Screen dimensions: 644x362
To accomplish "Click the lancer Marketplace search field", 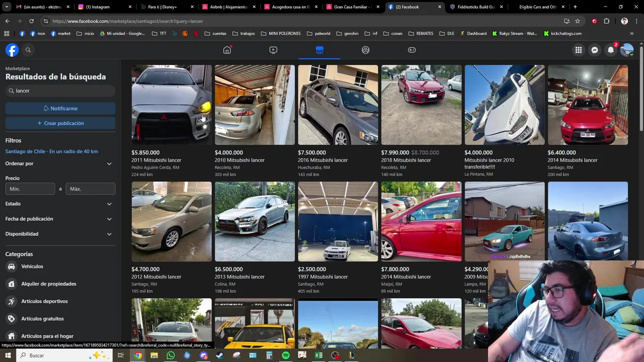I will (60, 91).
